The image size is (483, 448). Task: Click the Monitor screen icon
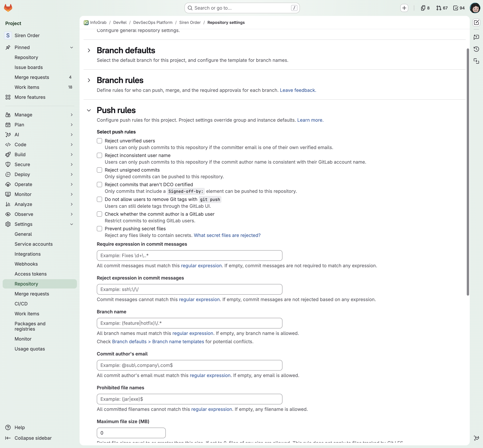coord(8,194)
